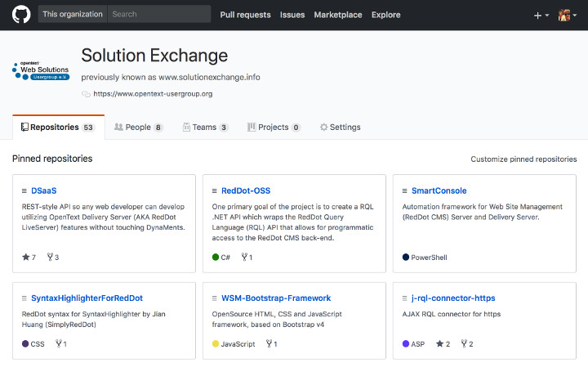588x372 pixels.
Task: Click the Teams count badge 3
Action: pos(224,128)
